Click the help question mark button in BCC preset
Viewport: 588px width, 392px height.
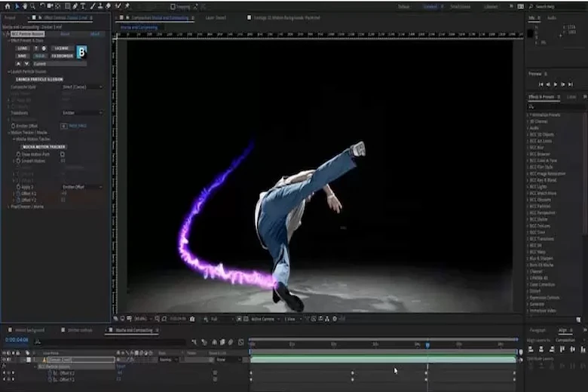tap(36, 48)
